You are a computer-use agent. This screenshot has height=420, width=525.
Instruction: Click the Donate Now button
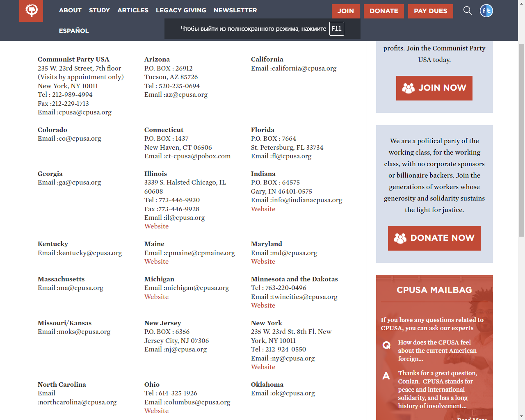coord(434,238)
